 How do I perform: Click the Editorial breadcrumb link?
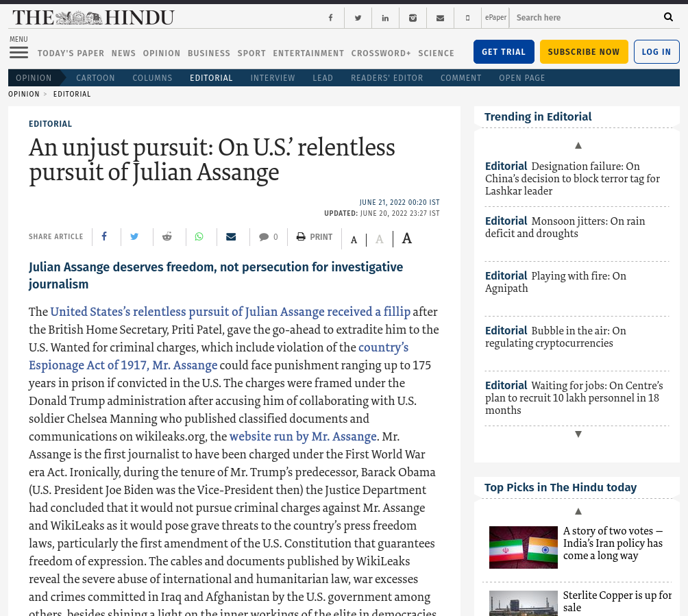pyautogui.click(x=72, y=94)
